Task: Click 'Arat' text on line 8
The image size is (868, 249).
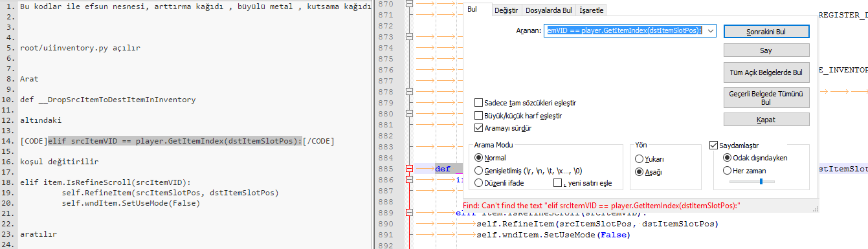Action: point(30,78)
